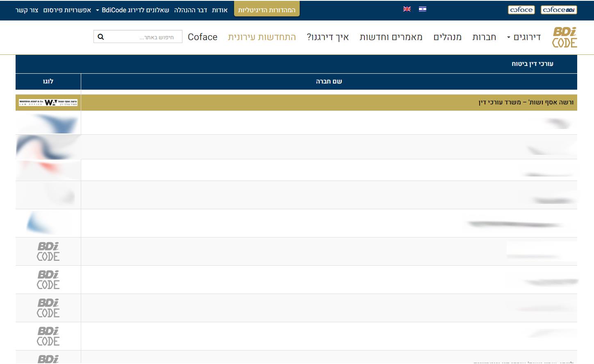This screenshot has height=364, width=594.
Task: Open the צור קשר link
Action: point(27,10)
